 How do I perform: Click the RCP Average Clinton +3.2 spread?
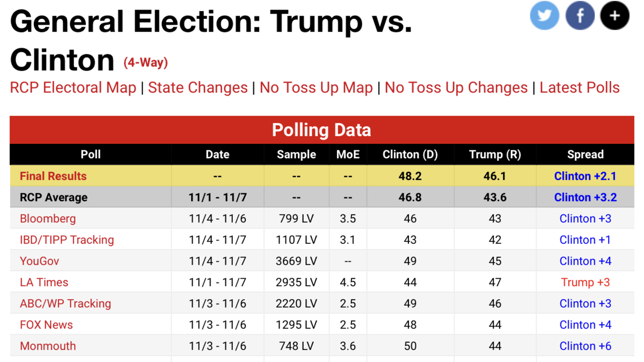[x=585, y=197]
